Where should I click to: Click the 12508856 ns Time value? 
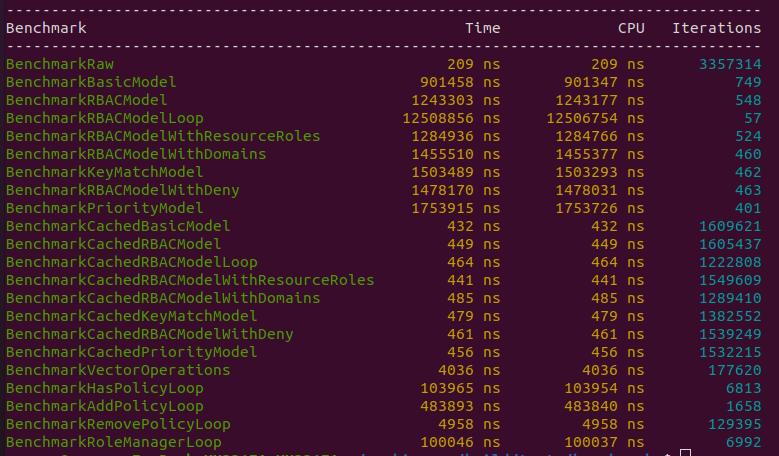coord(451,118)
